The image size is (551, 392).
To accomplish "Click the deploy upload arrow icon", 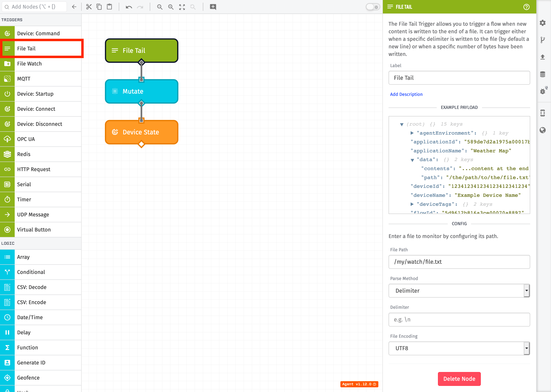I will [x=543, y=57].
